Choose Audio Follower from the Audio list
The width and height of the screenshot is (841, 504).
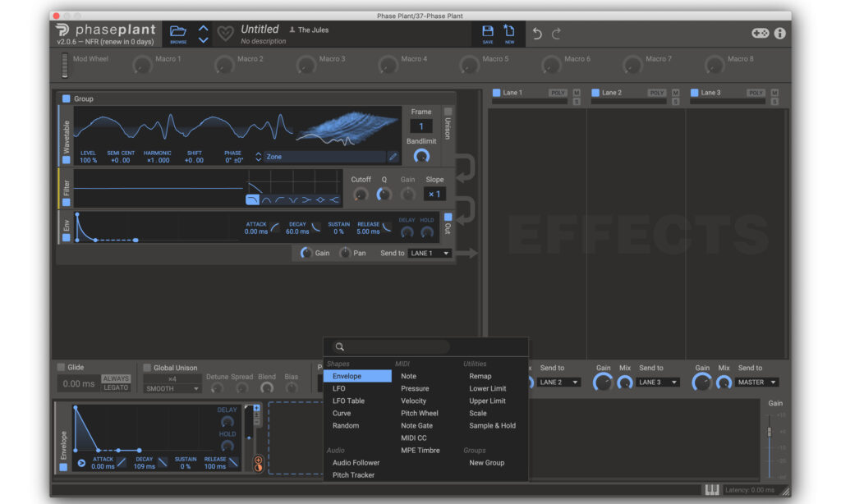356,463
